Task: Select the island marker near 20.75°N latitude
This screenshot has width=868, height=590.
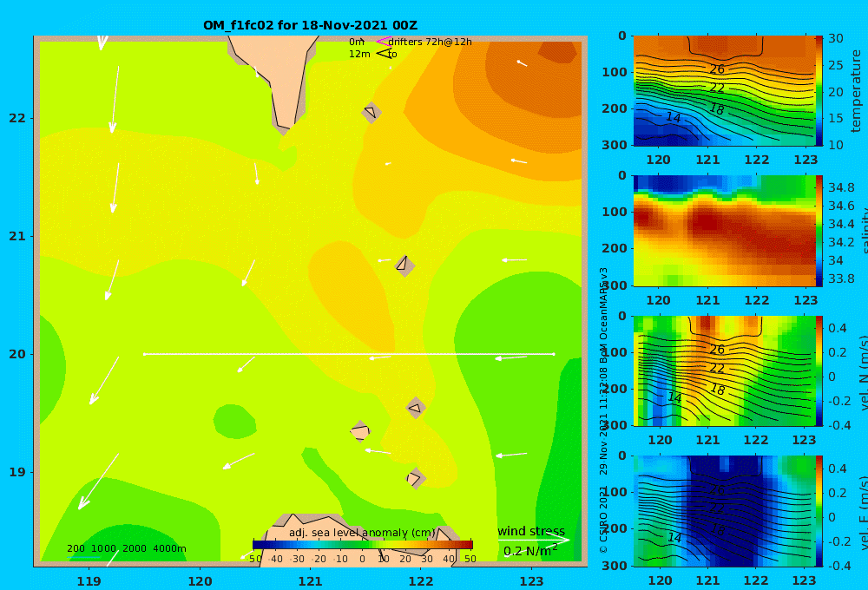Action: pos(404,265)
